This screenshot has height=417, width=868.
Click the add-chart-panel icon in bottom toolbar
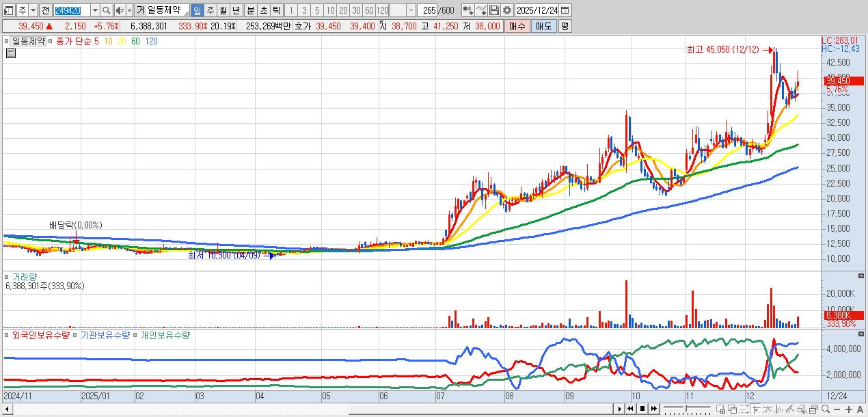click(x=720, y=409)
